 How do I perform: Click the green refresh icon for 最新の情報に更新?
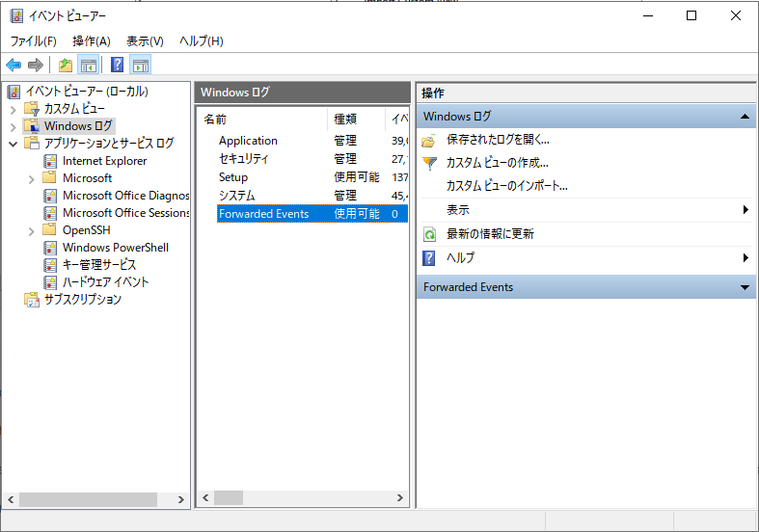(x=430, y=234)
